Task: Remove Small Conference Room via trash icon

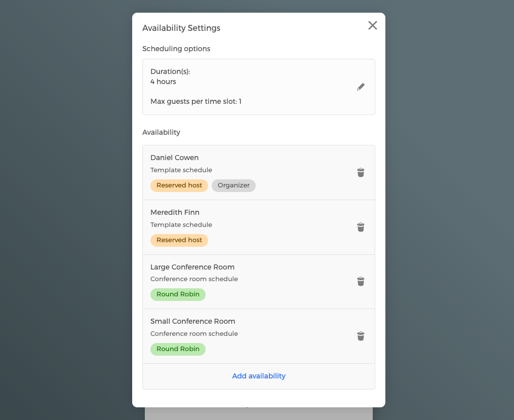Action: (361, 336)
